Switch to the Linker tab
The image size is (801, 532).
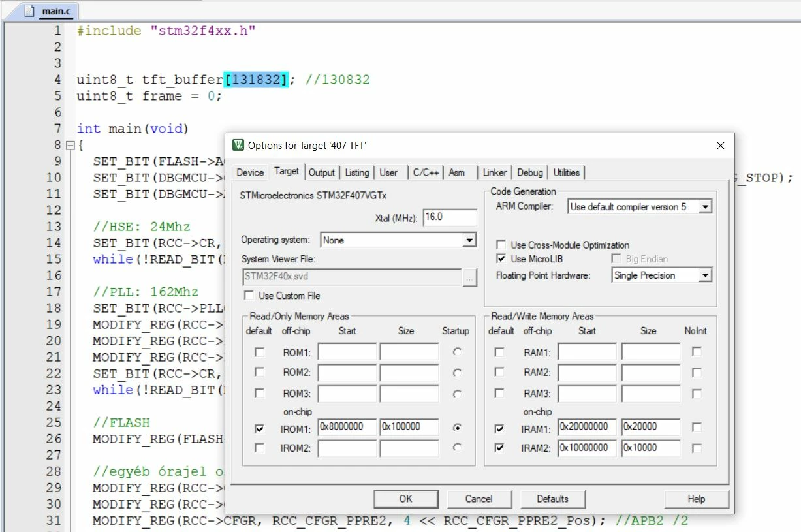pos(495,172)
